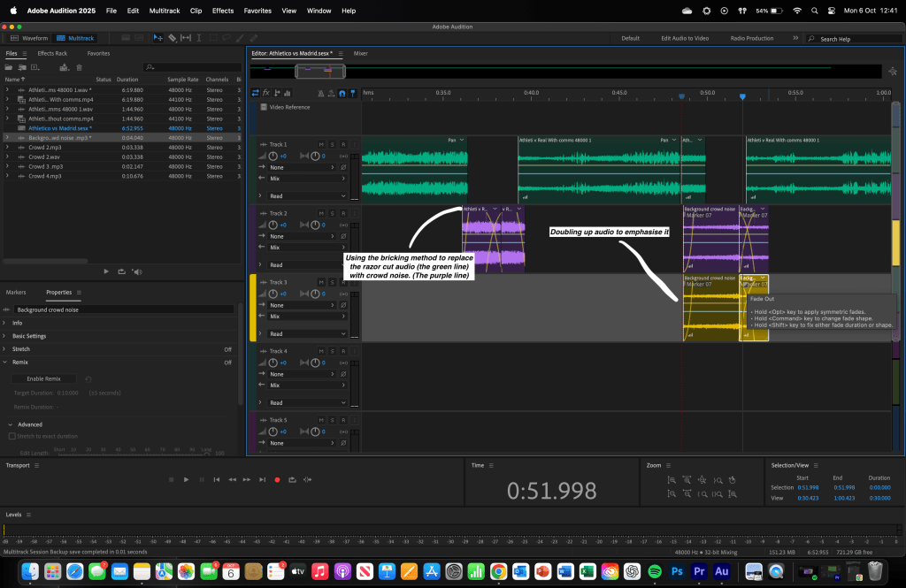Arm Track 3 for recording with R
Screen dimensions: 906x588
tap(342, 282)
